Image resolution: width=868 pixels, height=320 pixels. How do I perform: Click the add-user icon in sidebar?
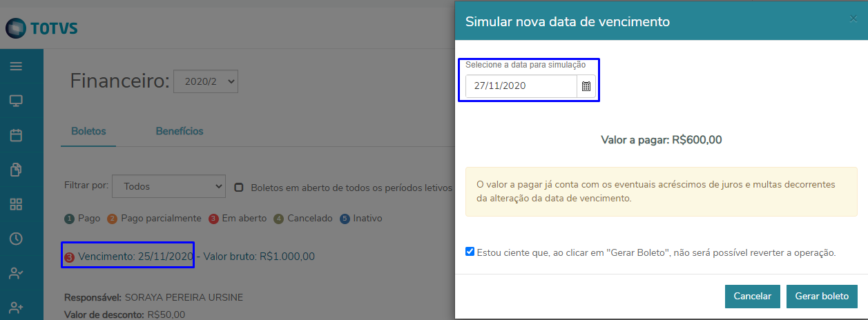[x=16, y=307]
